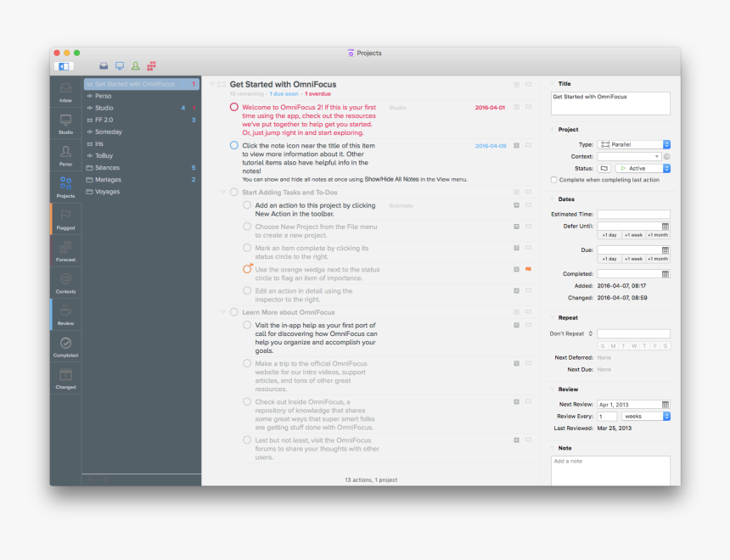This screenshot has height=560, width=730.
Task: Open the Forecast perspective
Action: coord(65,250)
